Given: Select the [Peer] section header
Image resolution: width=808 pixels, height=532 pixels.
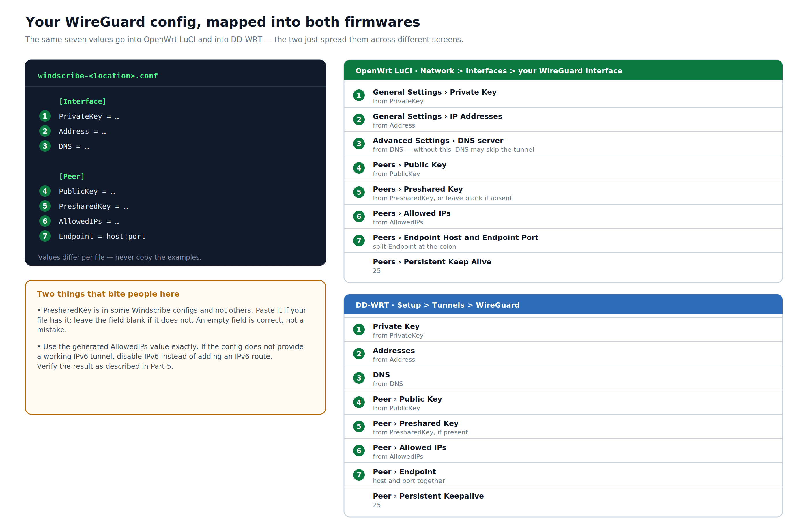Looking at the screenshot, I should point(72,176).
